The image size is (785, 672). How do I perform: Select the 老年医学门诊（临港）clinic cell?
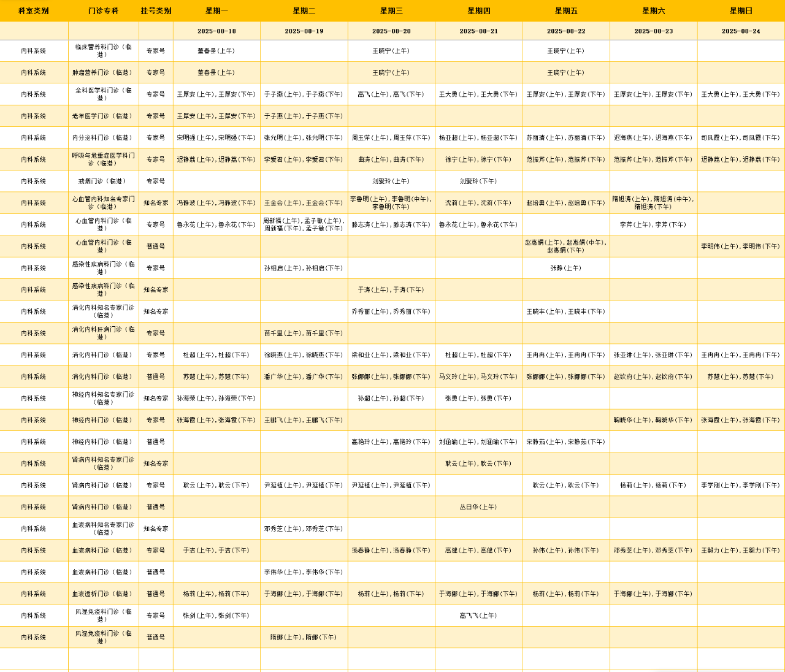click(x=104, y=116)
